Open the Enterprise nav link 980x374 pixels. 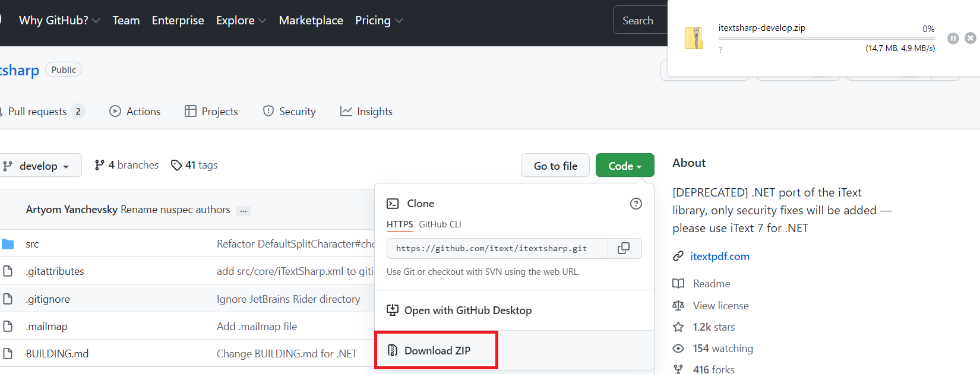click(178, 20)
